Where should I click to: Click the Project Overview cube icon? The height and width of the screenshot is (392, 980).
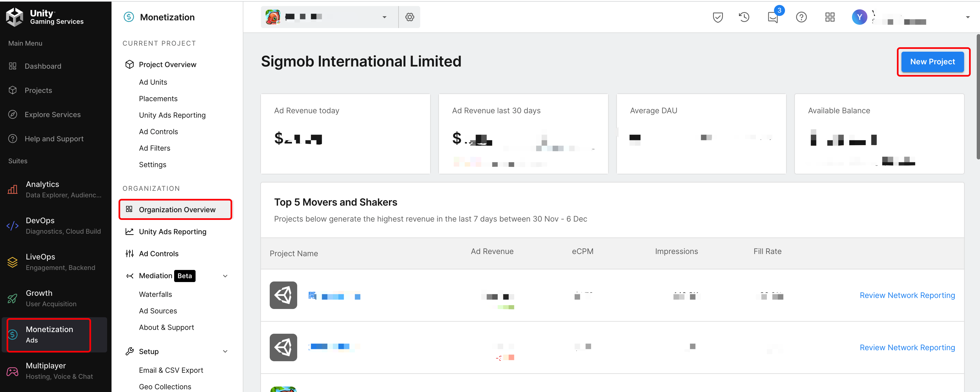point(129,64)
